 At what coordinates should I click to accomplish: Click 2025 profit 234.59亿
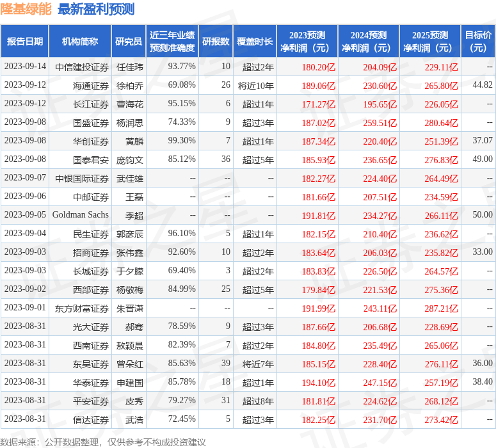(x=441, y=197)
